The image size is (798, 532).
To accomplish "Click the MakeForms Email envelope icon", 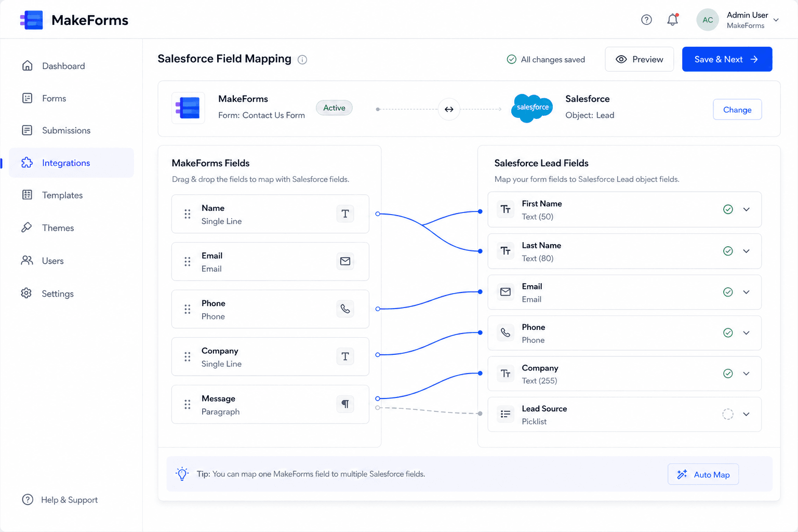I will pyautogui.click(x=345, y=261).
